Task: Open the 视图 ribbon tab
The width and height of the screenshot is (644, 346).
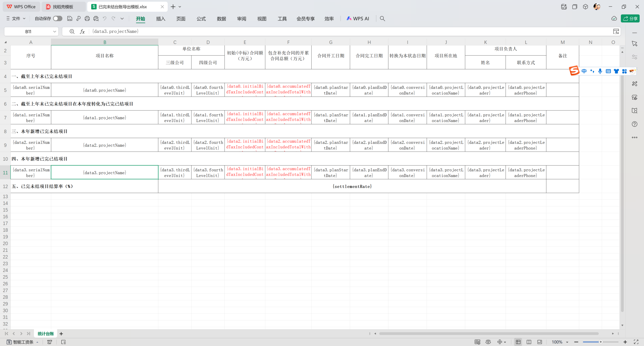Action: click(x=262, y=19)
